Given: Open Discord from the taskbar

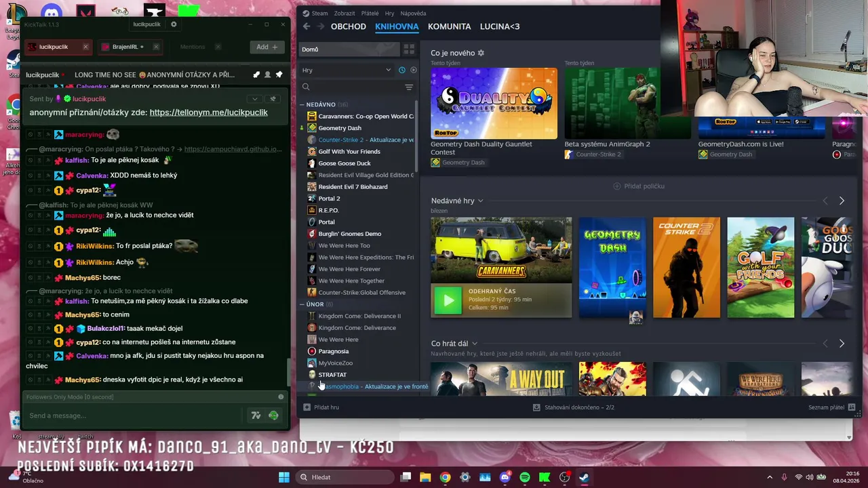Looking at the screenshot, I should 505,477.
